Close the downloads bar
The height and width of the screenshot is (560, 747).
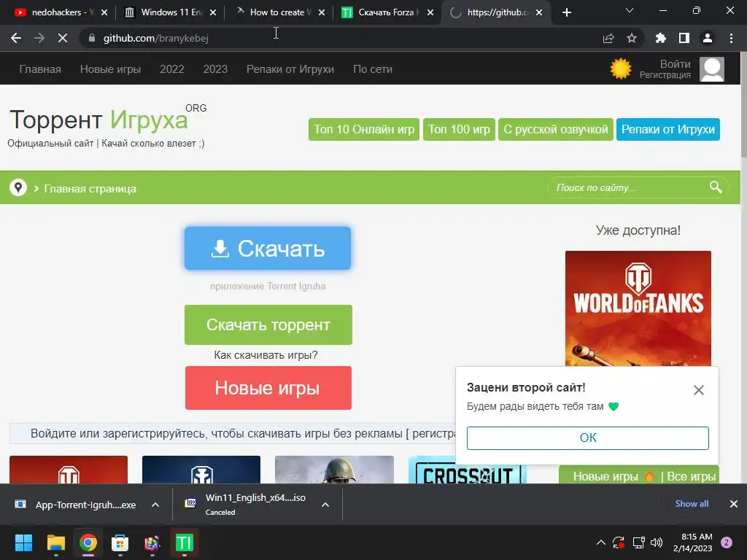[x=734, y=504]
